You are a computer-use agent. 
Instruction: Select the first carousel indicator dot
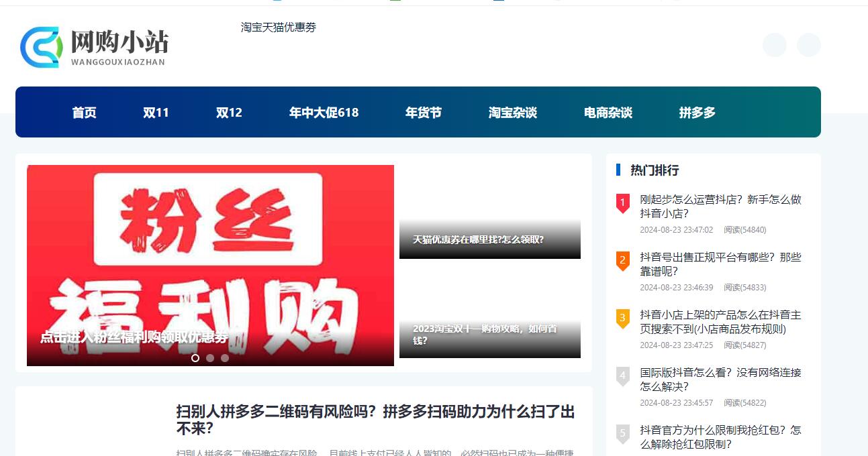pyautogui.click(x=195, y=358)
